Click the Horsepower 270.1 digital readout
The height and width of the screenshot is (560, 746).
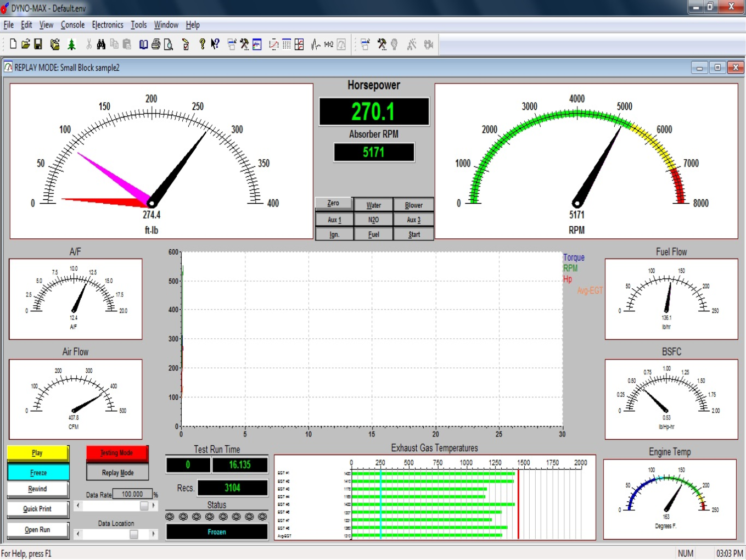[x=374, y=112]
